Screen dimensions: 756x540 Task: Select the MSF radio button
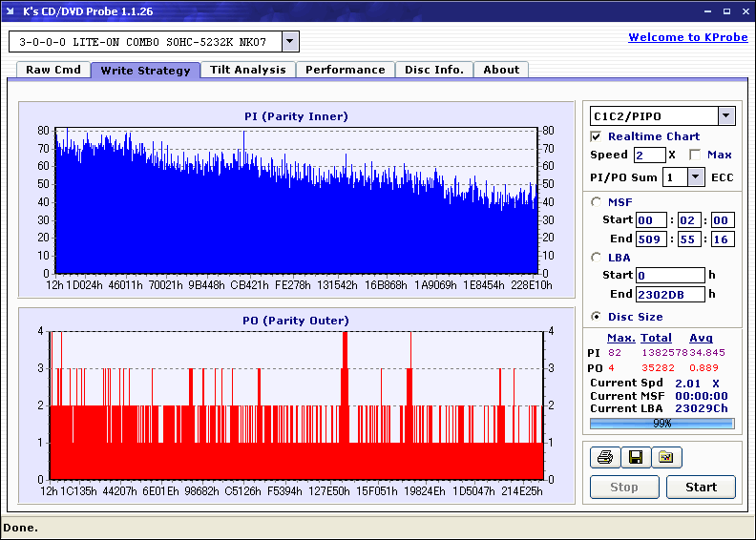tap(597, 201)
